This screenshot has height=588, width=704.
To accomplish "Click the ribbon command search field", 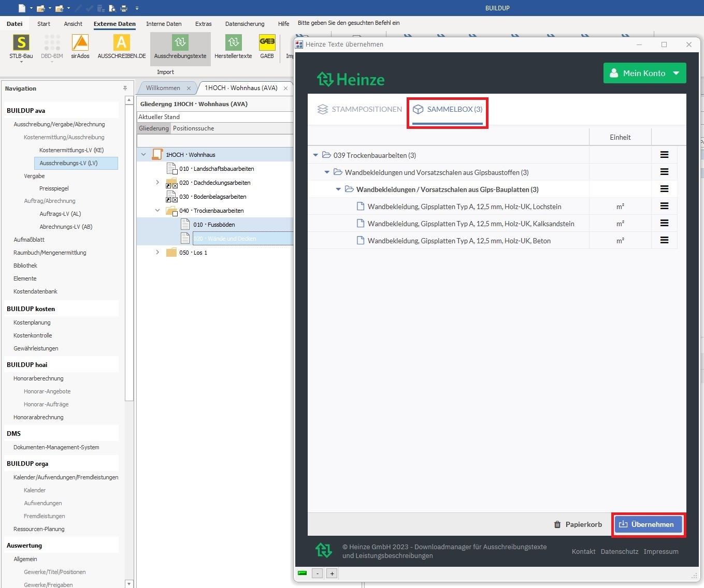I will (348, 23).
